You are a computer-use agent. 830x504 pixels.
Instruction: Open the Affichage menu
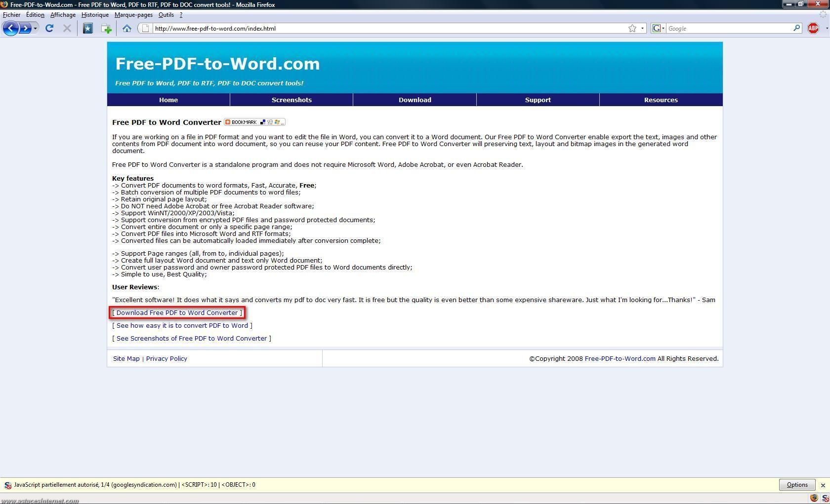point(63,15)
